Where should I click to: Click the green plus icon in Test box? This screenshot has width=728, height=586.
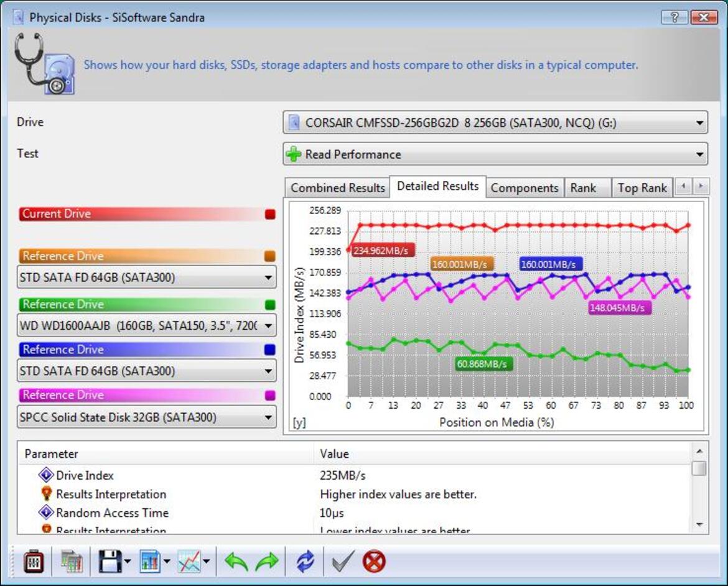point(294,154)
